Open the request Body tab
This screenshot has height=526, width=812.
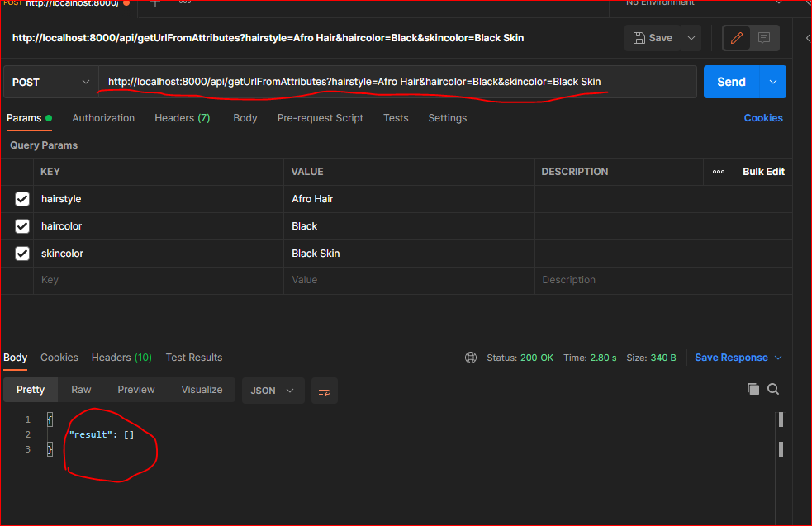tap(245, 118)
